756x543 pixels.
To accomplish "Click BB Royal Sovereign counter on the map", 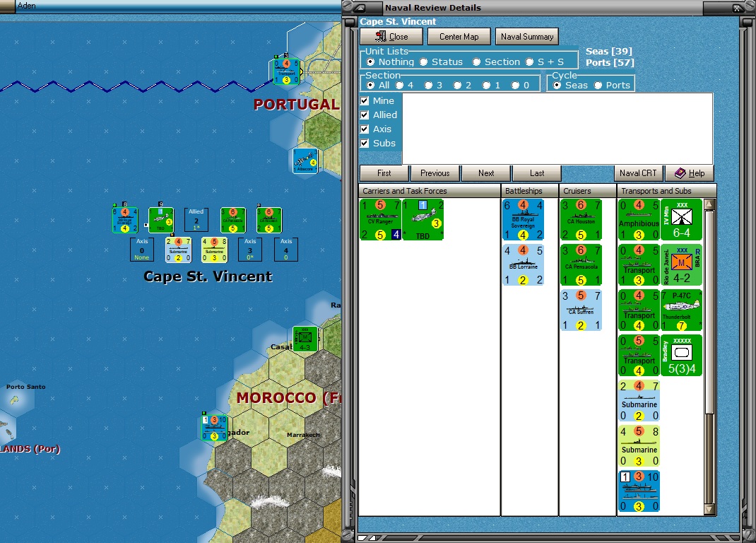I will pos(125,220).
